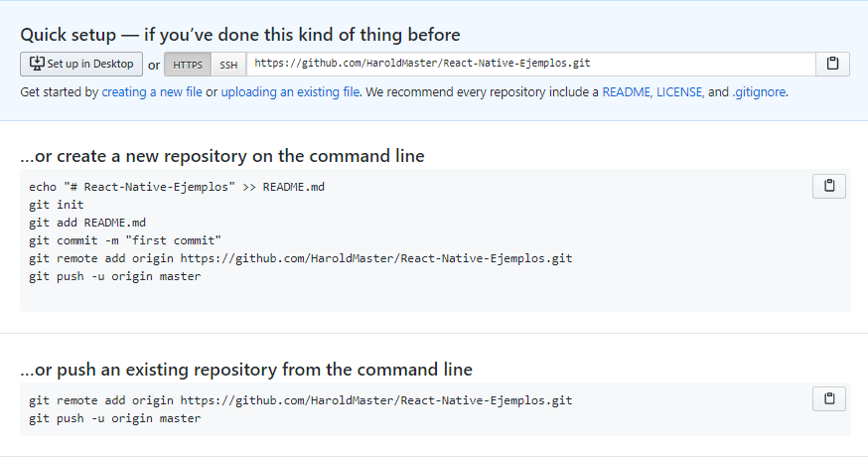Open the creating a new file link
Screen dimensions: 868x459
(x=152, y=92)
